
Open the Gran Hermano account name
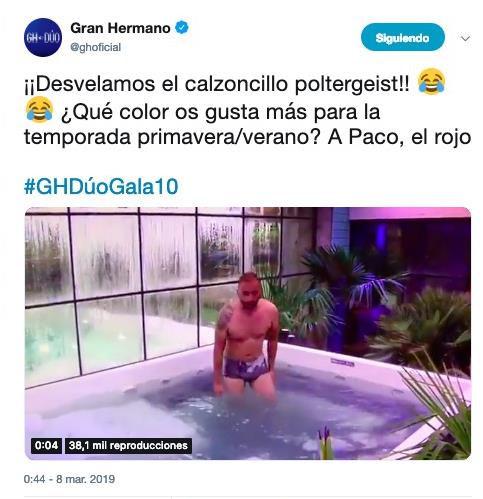[x=120, y=28]
